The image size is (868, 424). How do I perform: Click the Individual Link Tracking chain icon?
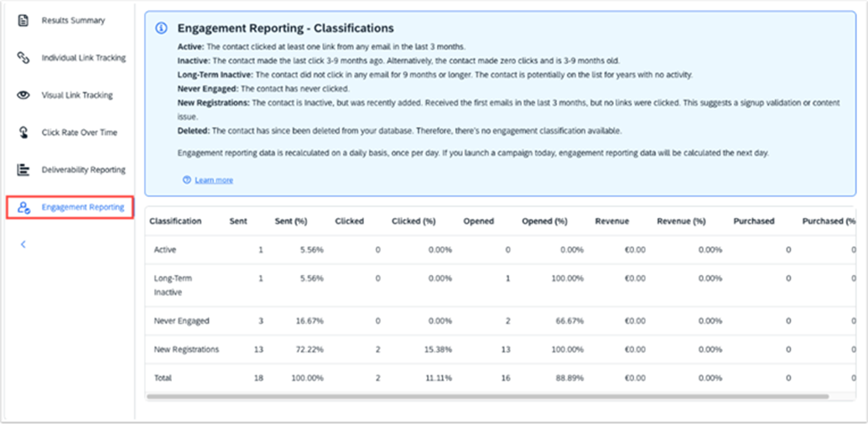[23, 58]
